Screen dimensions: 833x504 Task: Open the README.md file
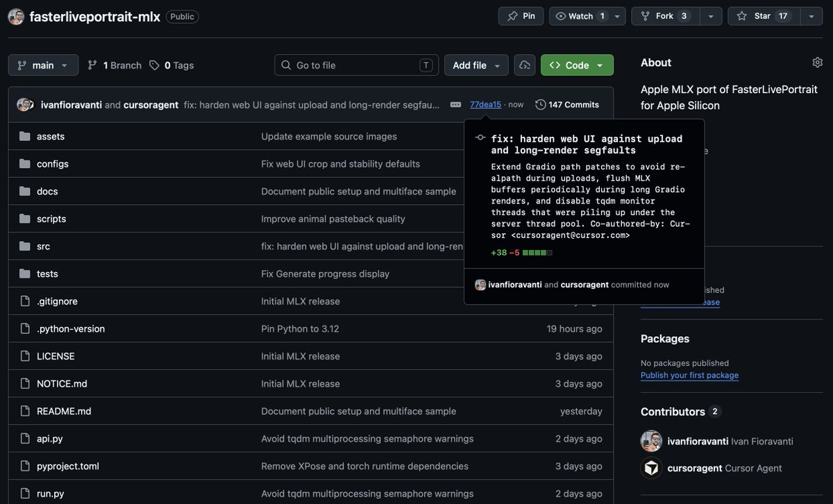tap(64, 411)
